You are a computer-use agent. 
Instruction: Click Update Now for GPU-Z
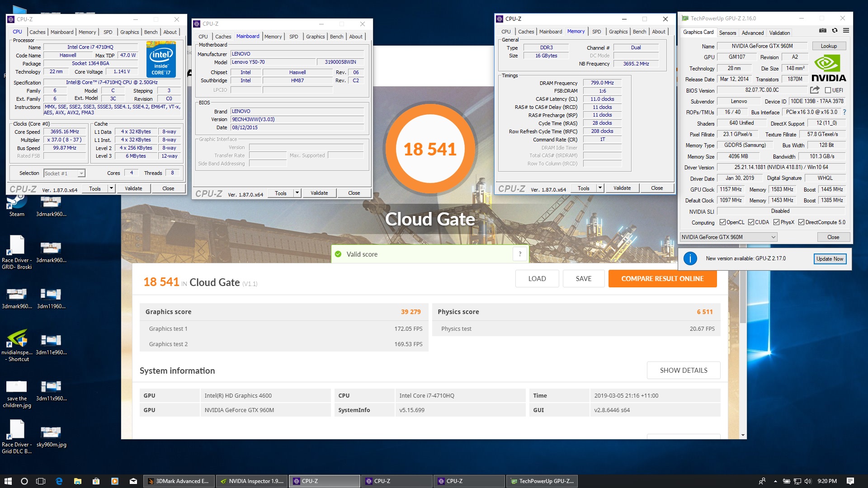click(830, 259)
